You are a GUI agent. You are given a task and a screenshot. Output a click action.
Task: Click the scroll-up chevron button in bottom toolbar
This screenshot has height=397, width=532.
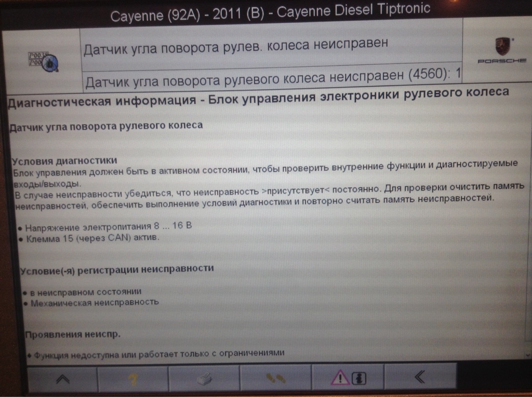(62, 378)
